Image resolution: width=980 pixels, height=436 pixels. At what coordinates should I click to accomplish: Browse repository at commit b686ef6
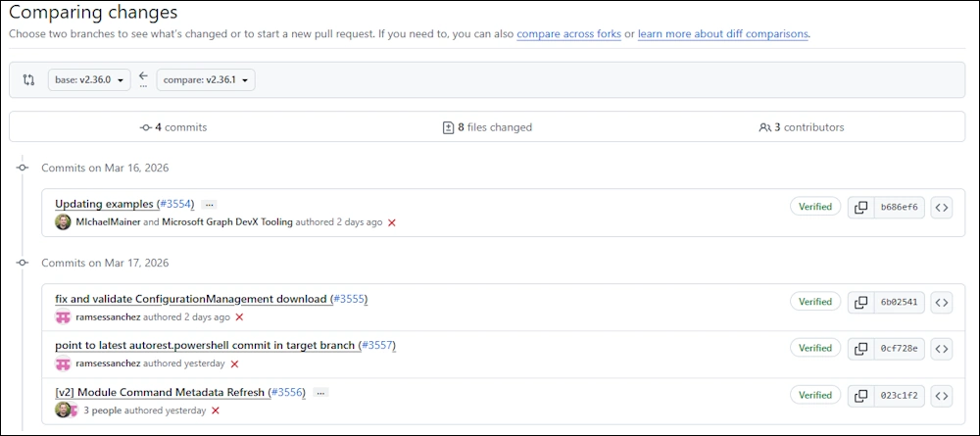941,208
